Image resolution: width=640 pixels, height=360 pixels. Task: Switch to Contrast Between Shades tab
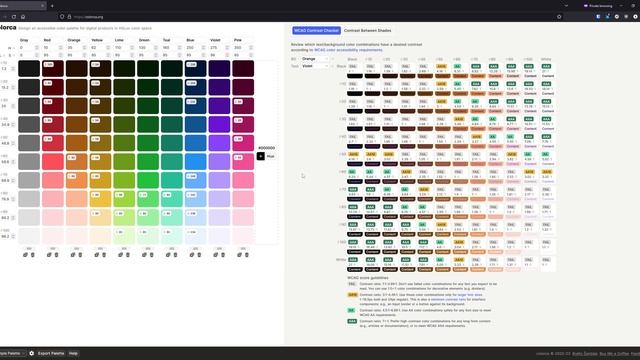coord(367,31)
